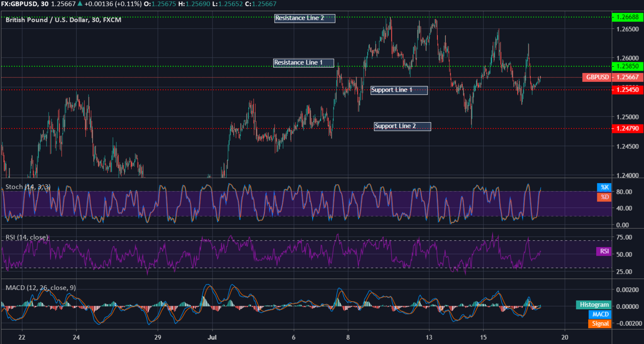The width and height of the screenshot is (644, 344).
Task: Click the 80.00 stochastic scale value
Action: (x=624, y=192)
